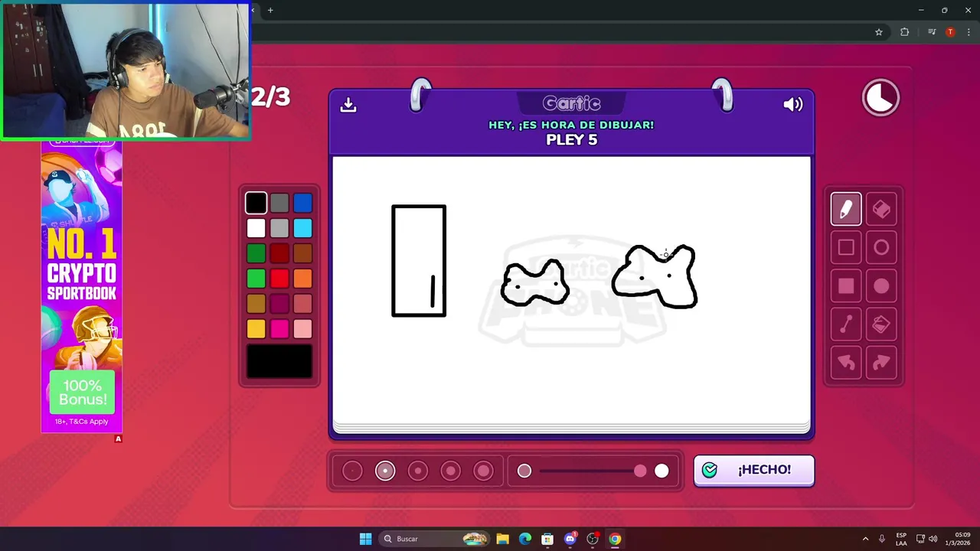Pick the light pink color swatch
This screenshot has width=980, height=551.
(302, 329)
